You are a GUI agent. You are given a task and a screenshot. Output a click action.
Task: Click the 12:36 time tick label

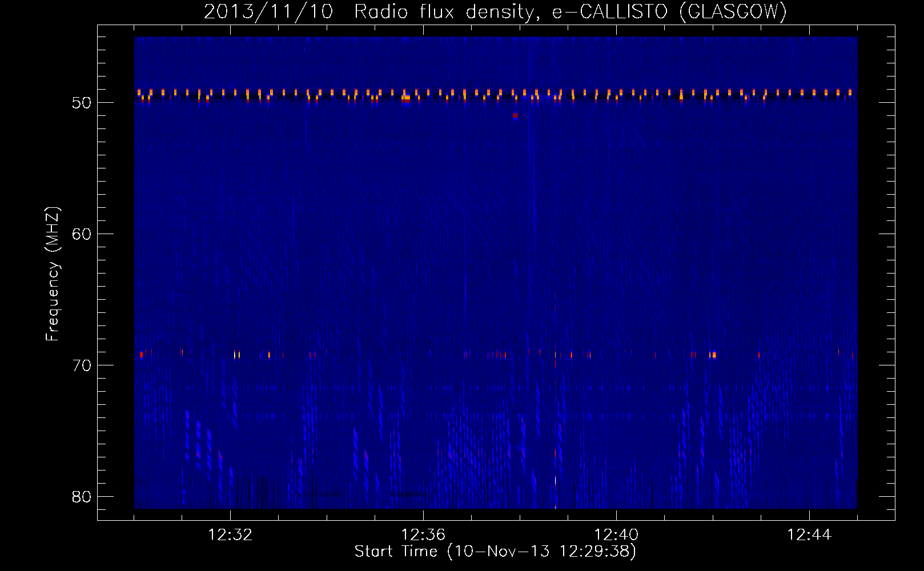(x=423, y=535)
